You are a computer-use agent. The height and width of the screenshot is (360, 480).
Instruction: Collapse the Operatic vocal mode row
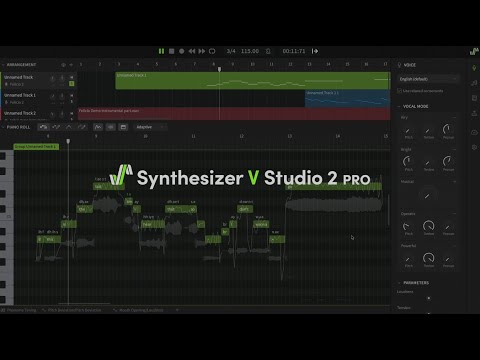coord(454,214)
